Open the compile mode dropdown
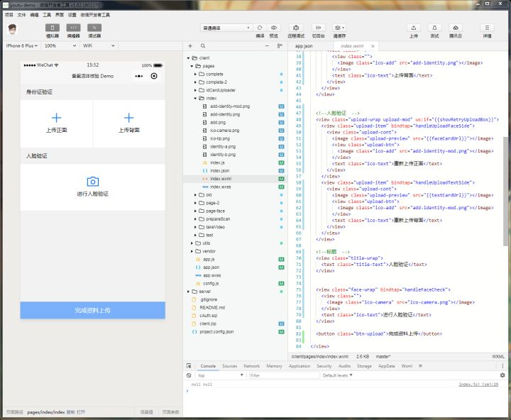 pos(226,28)
